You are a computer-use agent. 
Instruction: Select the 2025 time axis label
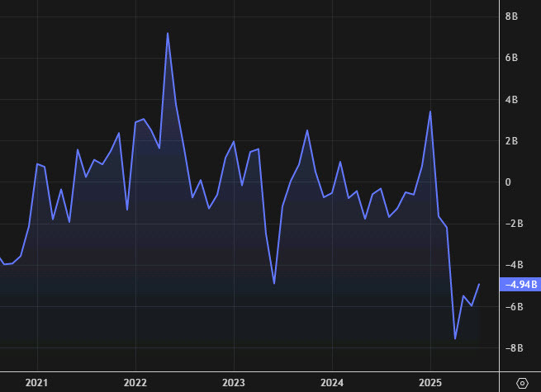pos(430,383)
